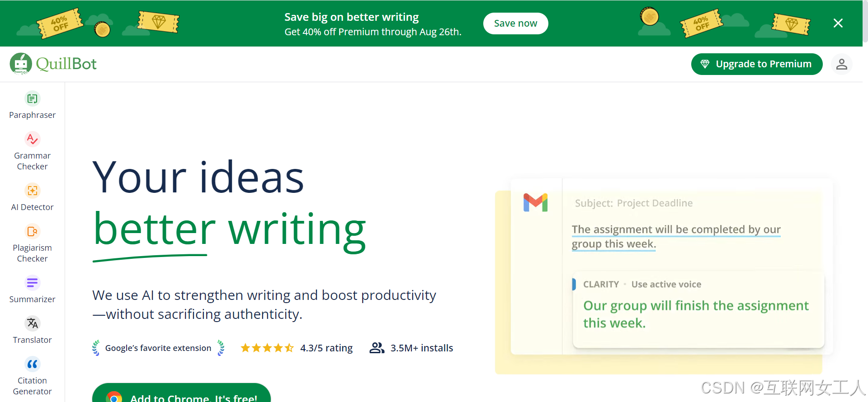Viewport: 868px width, 402px height.
Task: Open the Paraphraser tool icon
Action: [x=32, y=98]
